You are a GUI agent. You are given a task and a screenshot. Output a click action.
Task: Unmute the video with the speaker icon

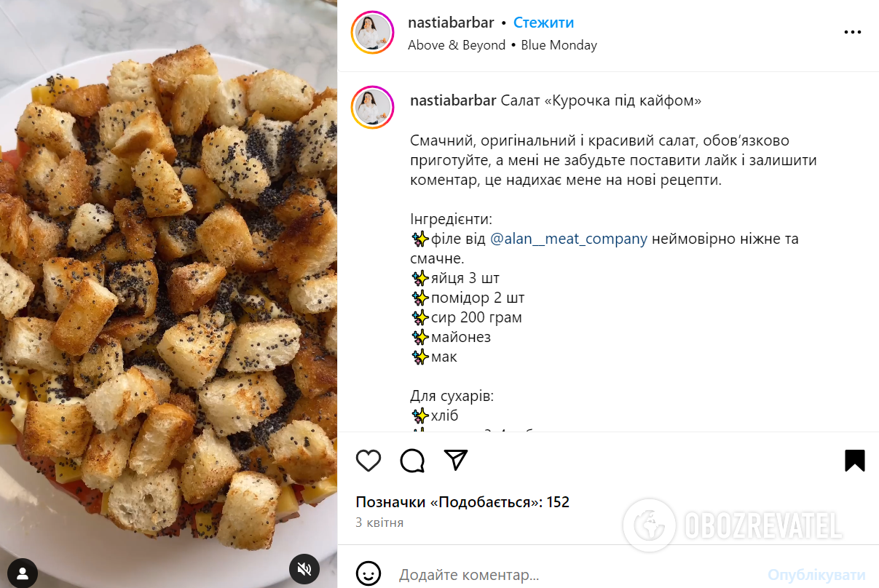click(304, 569)
